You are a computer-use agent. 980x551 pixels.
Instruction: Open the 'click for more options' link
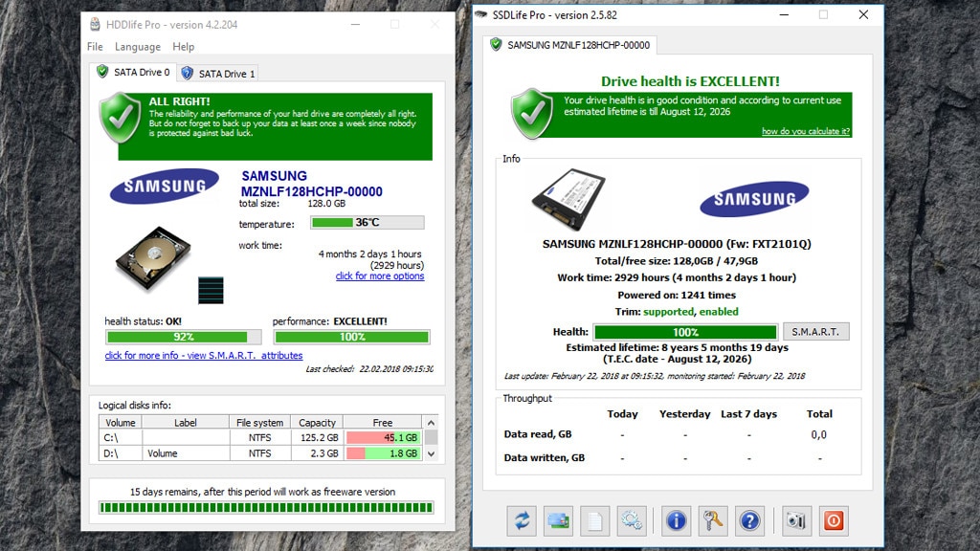click(380, 276)
